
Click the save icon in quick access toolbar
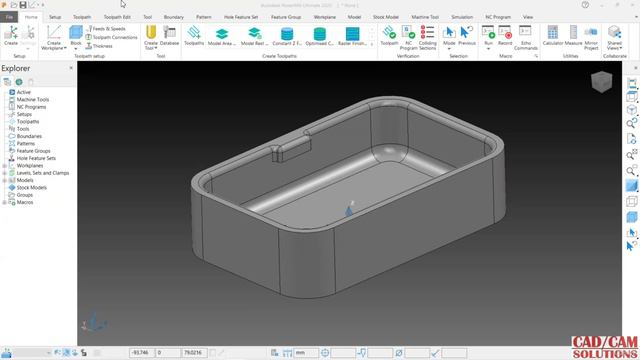point(23,5)
